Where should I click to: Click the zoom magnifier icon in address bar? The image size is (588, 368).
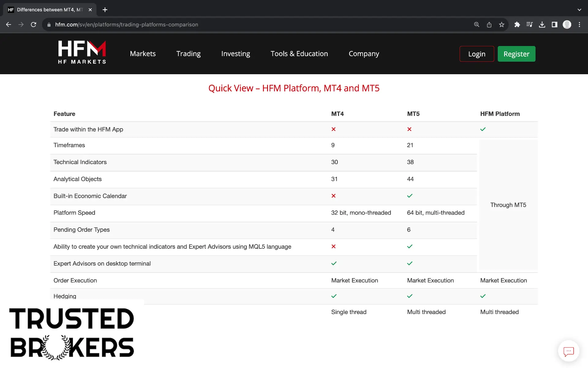pos(477,25)
